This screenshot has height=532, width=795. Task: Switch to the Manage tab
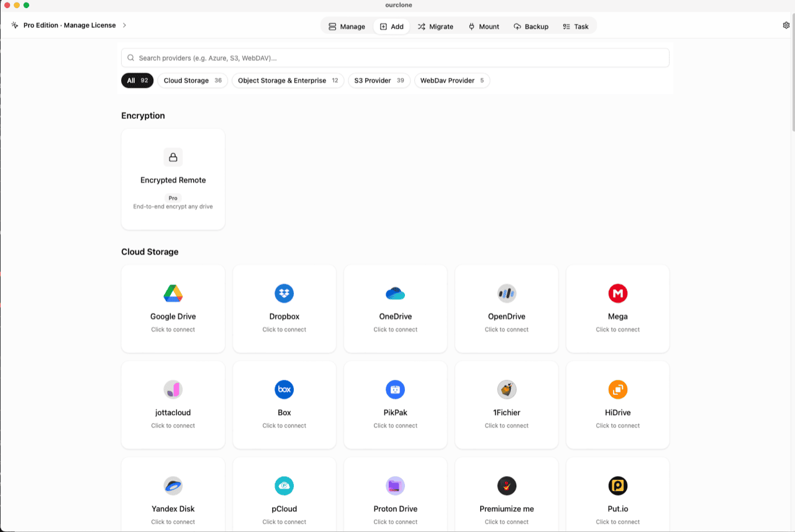pos(347,27)
